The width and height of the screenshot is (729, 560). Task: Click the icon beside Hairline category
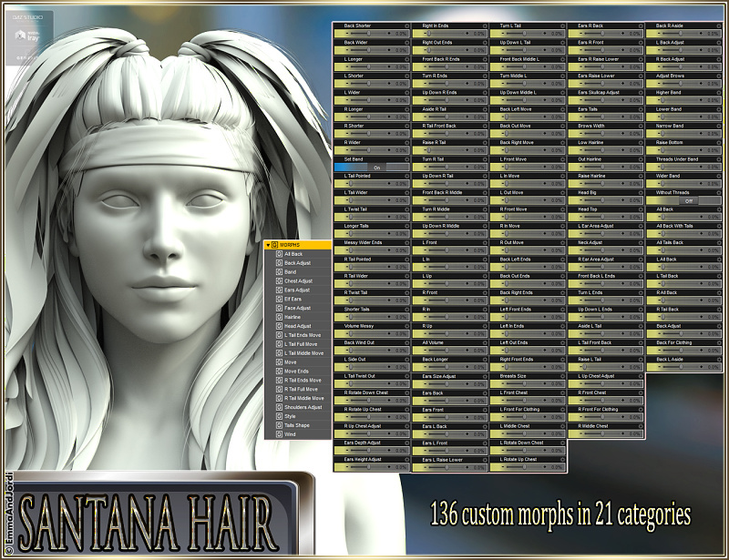point(279,318)
